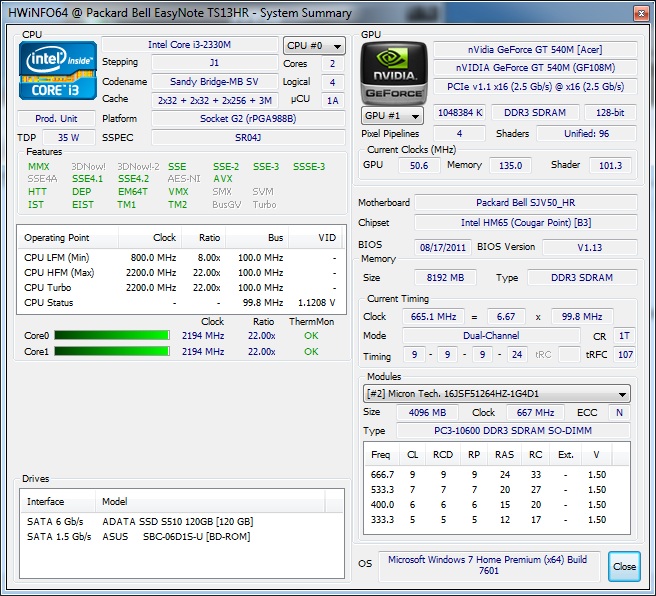Click the memory clock value 135.0
Image resolution: width=656 pixels, height=596 pixels.
point(510,165)
